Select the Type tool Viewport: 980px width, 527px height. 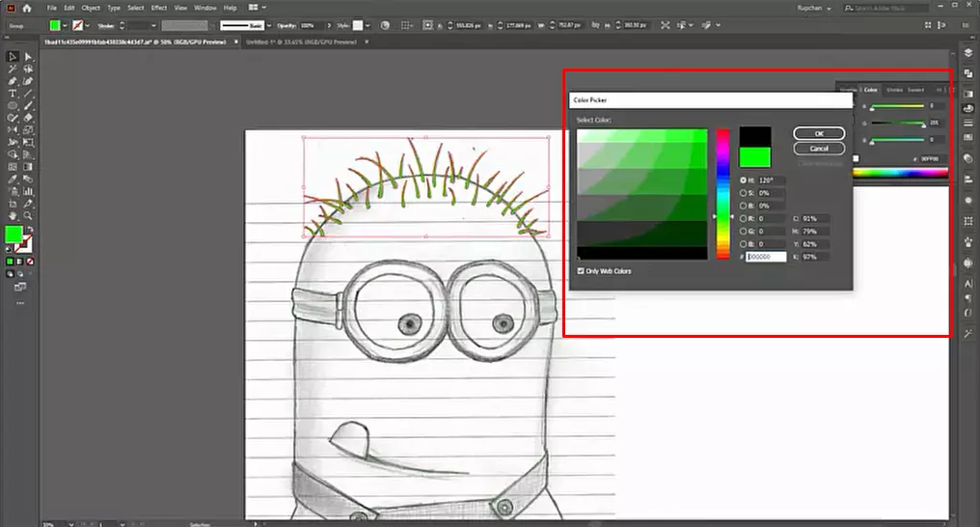click(13, 94)
